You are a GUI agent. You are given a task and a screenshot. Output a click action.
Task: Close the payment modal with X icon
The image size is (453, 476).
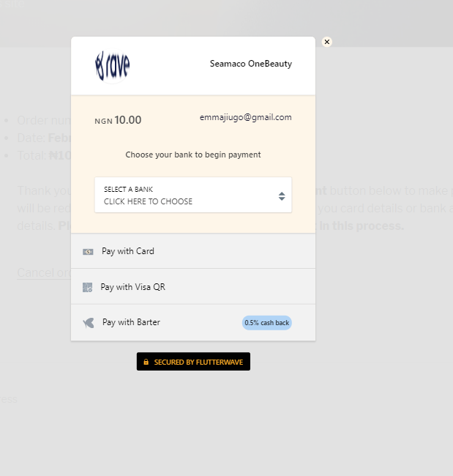[x=327, y=42]
